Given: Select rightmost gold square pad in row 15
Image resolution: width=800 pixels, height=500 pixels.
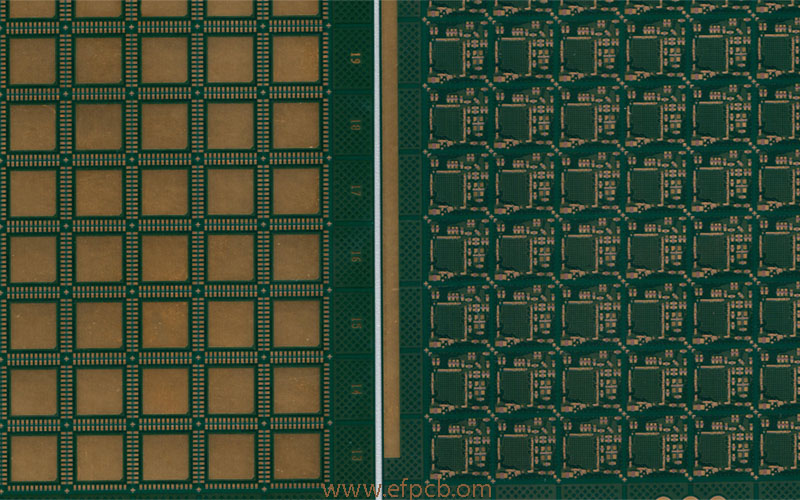Looking at the screenshot, I should coord(296,325).
